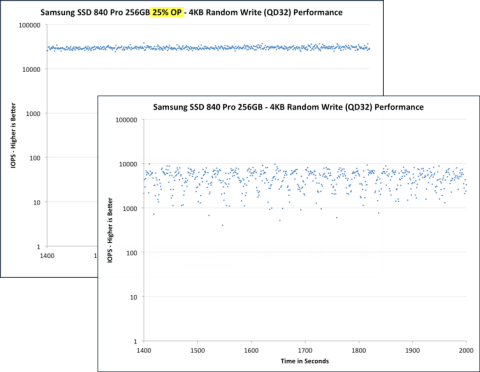Click the '100' y-axis value in the front chart
The image size is (480, 372).
click(x=132, y=253)
